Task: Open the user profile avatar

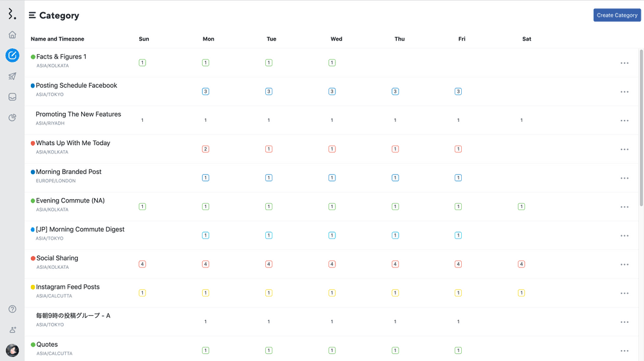Action: click(12, 350)
